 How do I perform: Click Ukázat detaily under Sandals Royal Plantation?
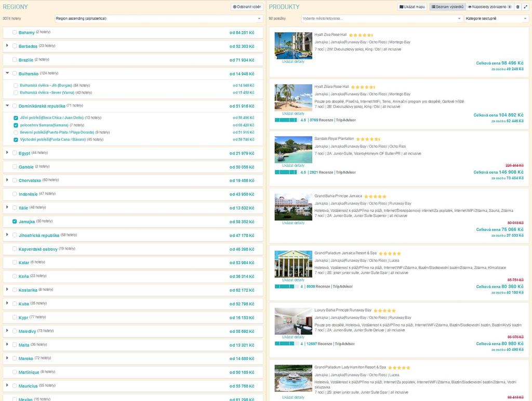293,166
